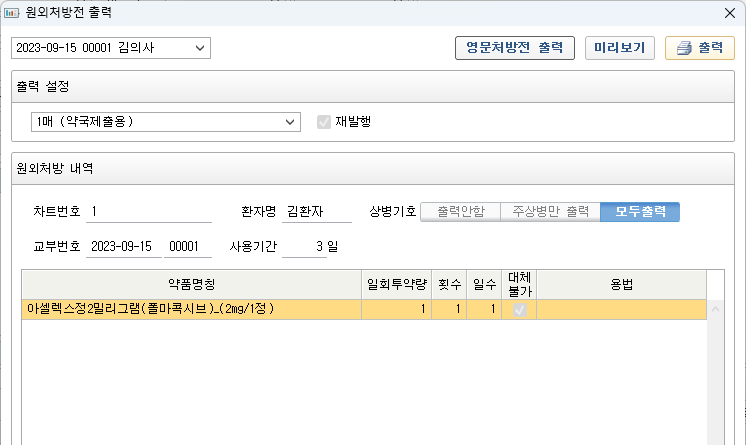
Task: Click the window title bar chart icon
Action: coord(11,13)
